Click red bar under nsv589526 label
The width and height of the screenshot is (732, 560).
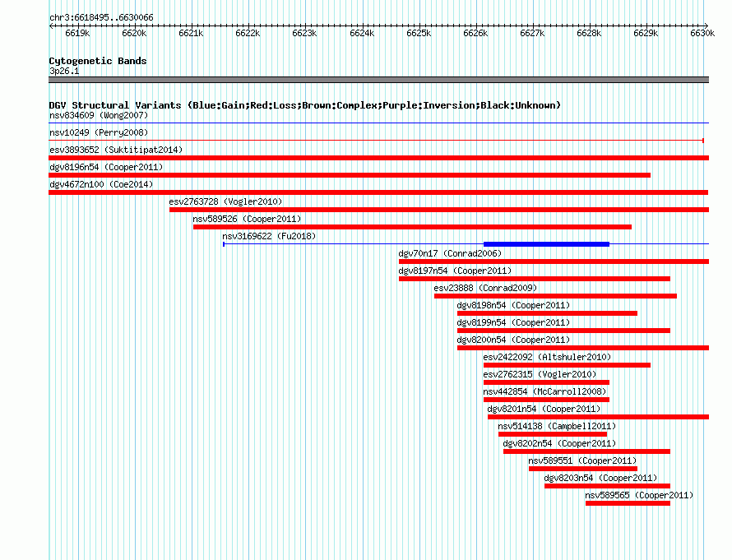tap(413, 227)
